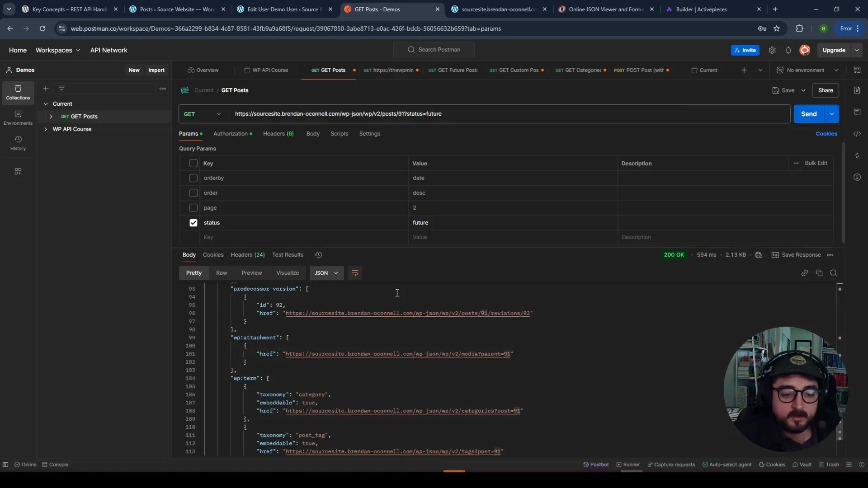Open the documentation icon in right sidebar
The height and width of the screenshot is (488, 868).
click(x=857, y=90)
